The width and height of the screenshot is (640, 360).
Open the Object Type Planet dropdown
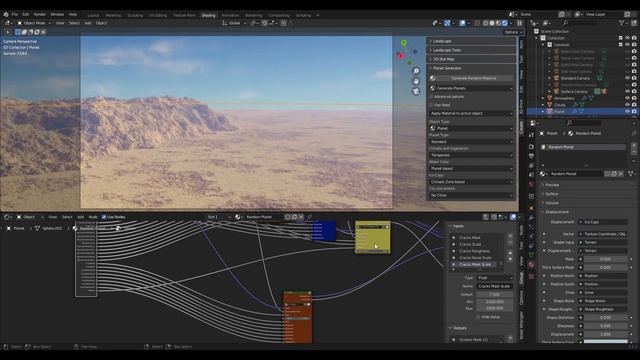coord(471,128)
